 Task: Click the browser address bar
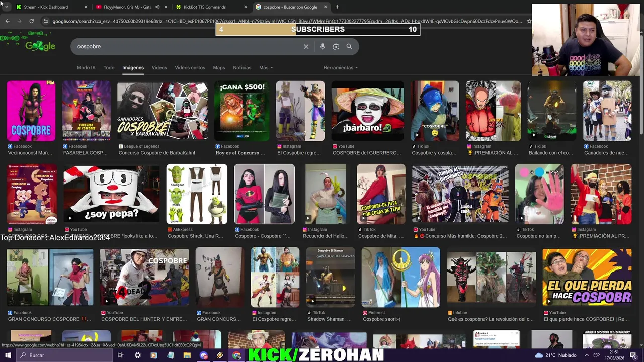tap(287, 21)
